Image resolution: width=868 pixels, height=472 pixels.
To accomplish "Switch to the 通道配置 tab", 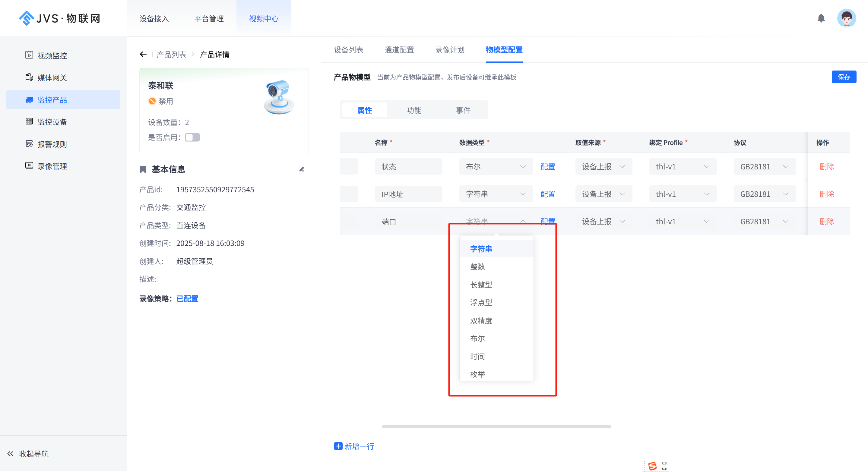I will pos(399,50).
